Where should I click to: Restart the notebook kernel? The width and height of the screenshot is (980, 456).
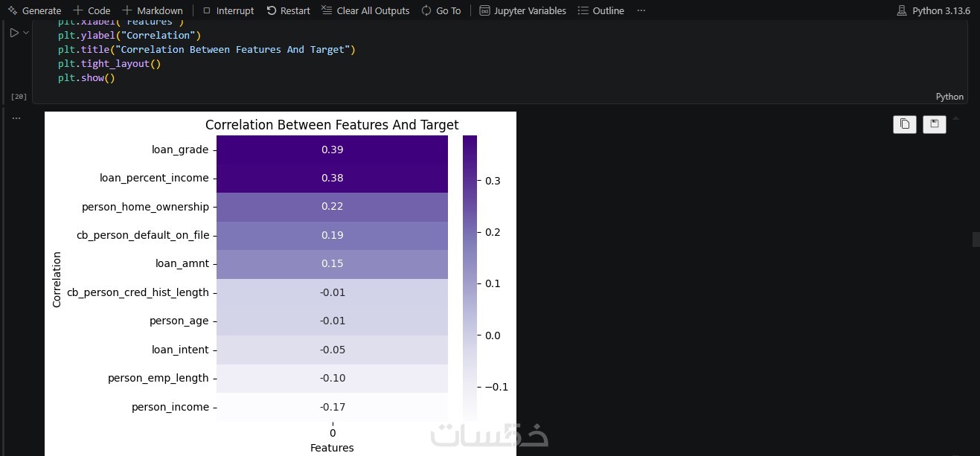(x=288, y=10)
